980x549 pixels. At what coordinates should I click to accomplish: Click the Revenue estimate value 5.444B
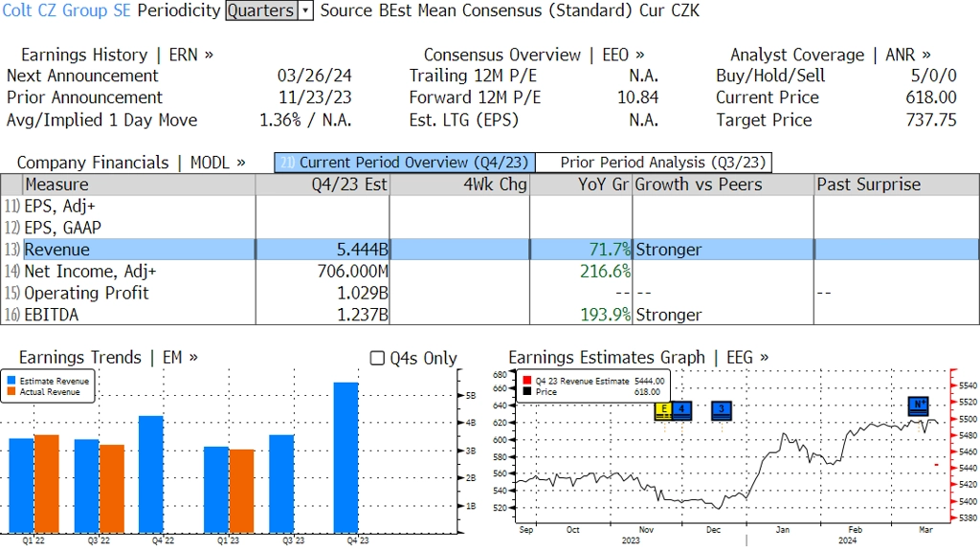[363, 250]
